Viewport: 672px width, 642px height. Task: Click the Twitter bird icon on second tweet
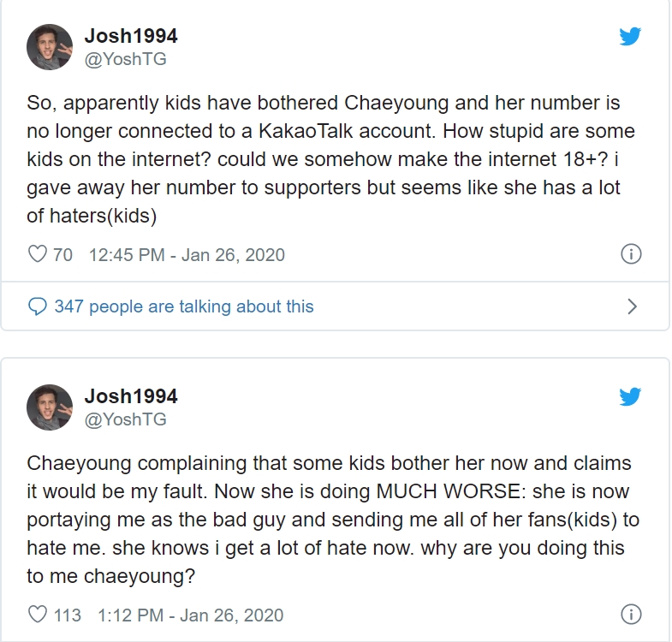[x=630, y=396]
